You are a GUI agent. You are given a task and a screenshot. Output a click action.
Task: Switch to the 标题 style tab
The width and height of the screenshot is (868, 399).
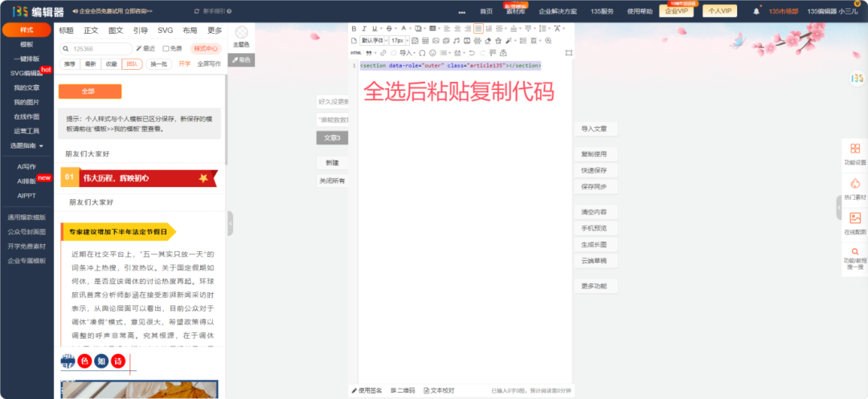click(x=66, y=31)
